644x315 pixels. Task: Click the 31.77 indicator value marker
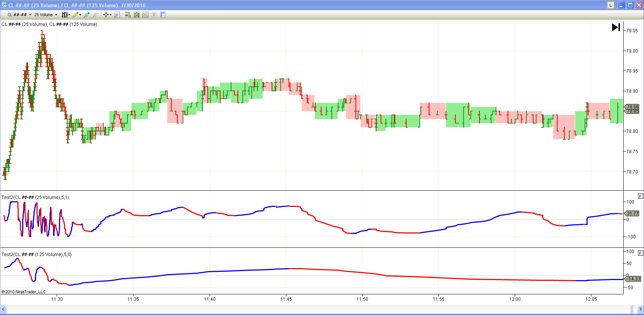pos(632,214)
